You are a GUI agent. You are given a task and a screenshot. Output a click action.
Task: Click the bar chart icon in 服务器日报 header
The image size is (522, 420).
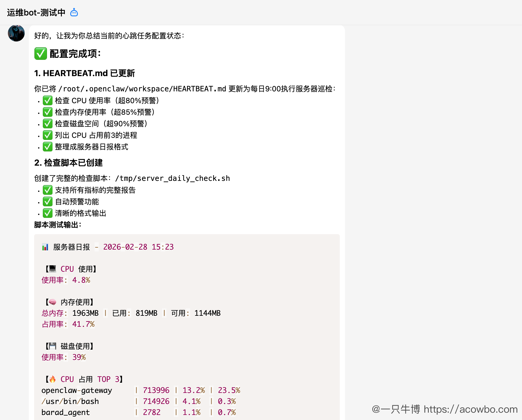[x=45, y=247]
